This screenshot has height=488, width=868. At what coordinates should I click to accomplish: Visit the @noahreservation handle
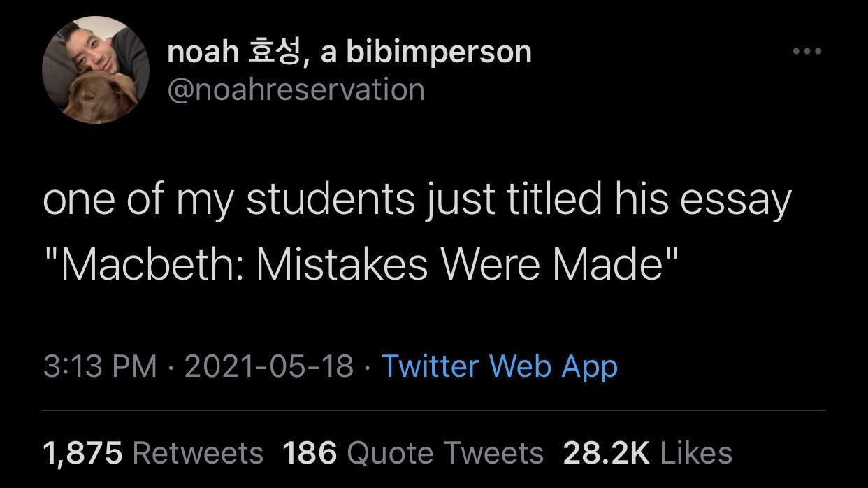pos(296,89)
